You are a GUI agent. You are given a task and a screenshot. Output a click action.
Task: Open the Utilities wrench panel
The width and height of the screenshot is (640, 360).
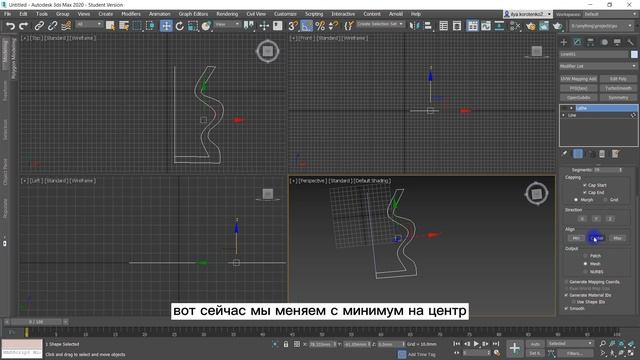[630, 42]
